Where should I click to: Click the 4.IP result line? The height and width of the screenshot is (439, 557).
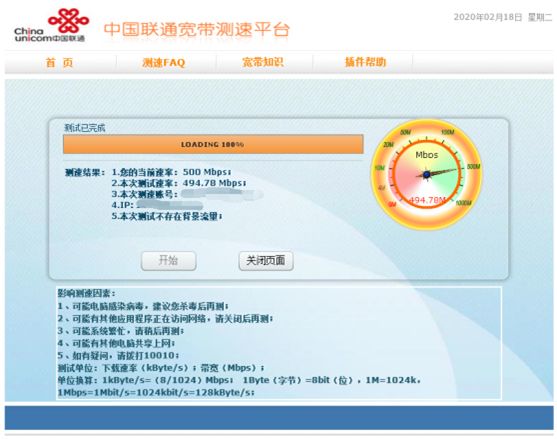click(x=157, y=205)
